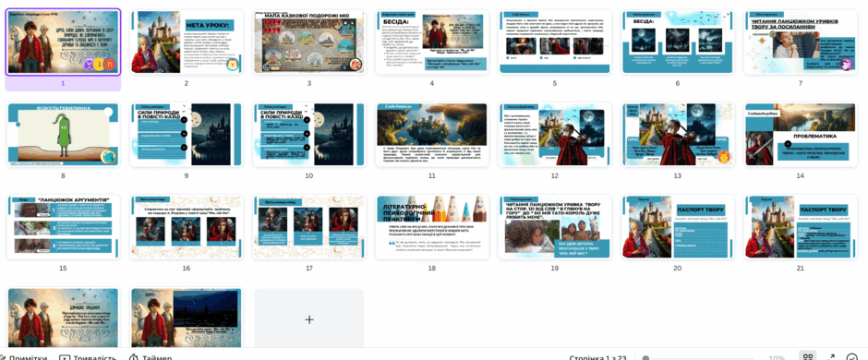
Task: Select slide 18 with colored pencils
Action: point(432,227)
